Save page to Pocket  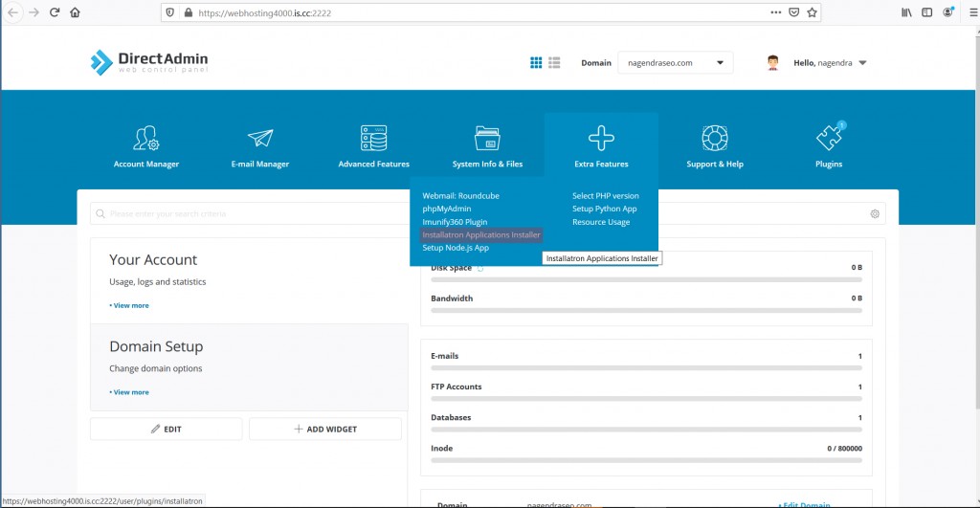coord(793,12)
